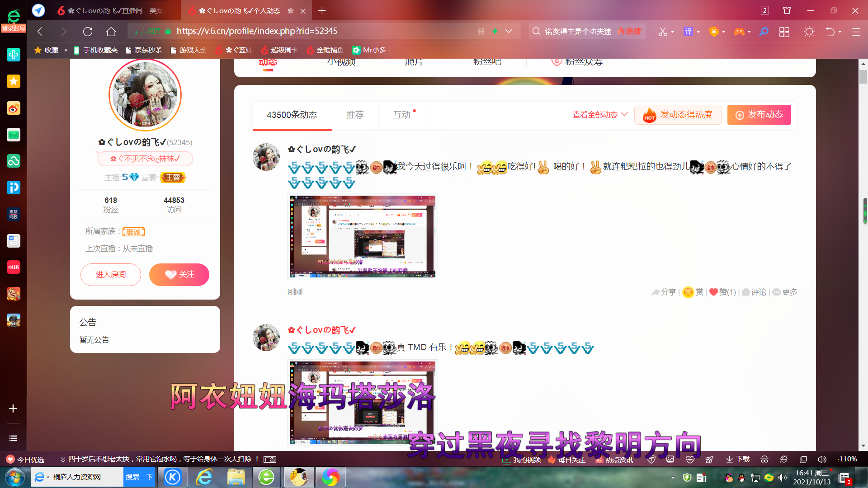
Task: Open 今日优选 in the status bar
Action: click(x=25, y=459)
